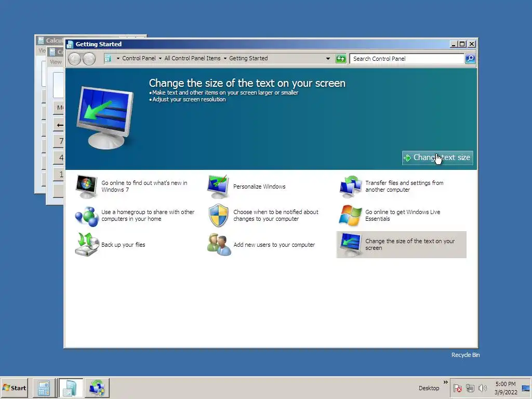Open the Action Center flag tray icon
This screenshot has height=399, width=532.
click(457, 388)
